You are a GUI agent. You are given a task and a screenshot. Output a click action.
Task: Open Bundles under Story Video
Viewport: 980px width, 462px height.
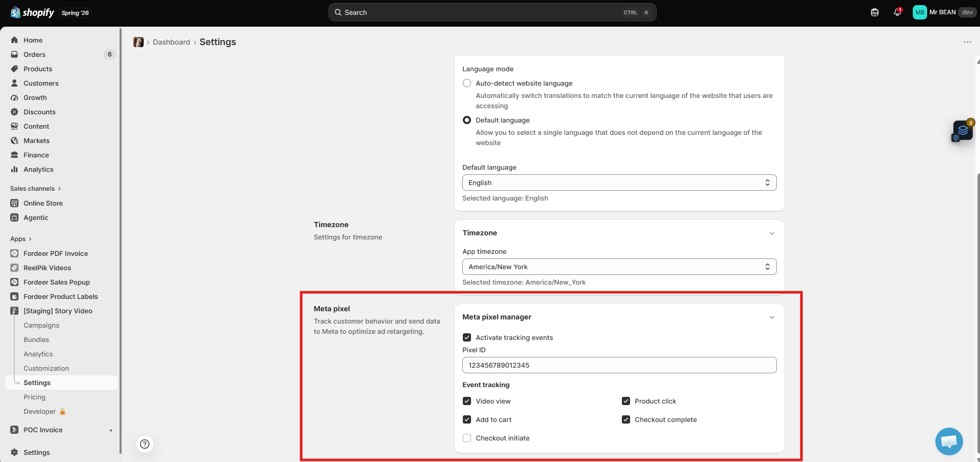point(36,339)
